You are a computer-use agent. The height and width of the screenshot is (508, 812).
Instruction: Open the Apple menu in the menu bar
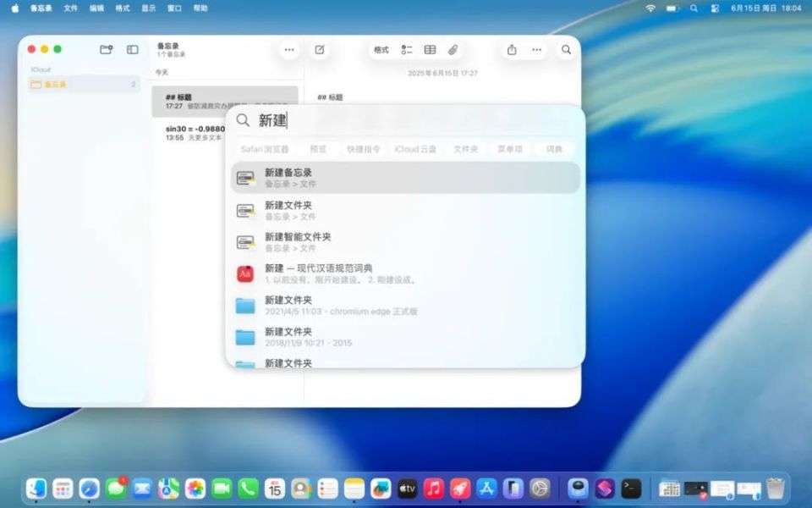click(x=15, y=8)
